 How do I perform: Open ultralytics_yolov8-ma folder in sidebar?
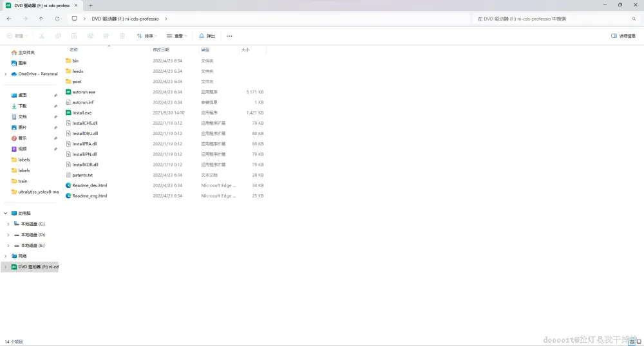click(35, 192)
